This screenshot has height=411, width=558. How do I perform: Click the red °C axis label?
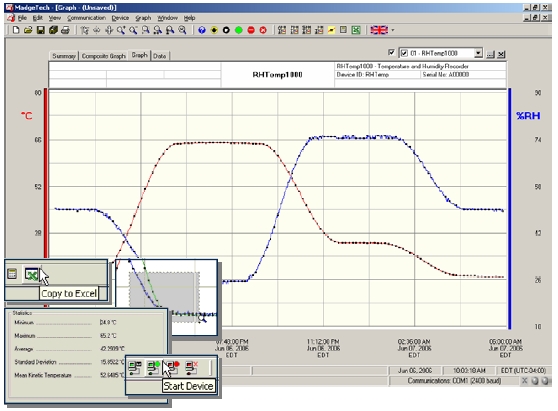pyautogui.click(x=26, y=116)
